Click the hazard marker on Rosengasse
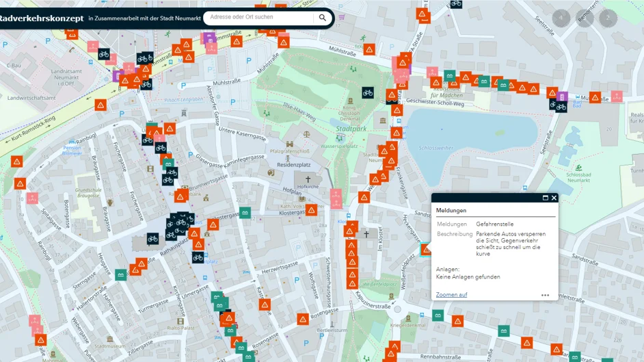 (x=303, y=319)
